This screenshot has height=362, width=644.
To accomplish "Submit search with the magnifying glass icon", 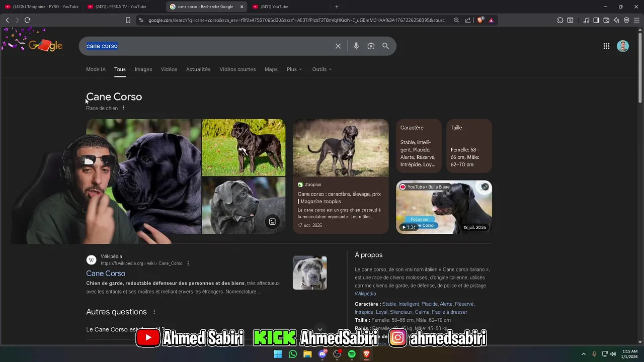I will click(x=385, y=46).
